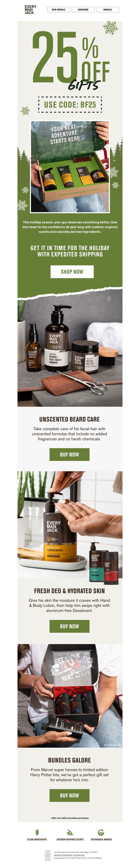Click the Use Code BF25 coupon box
Viewport: 140px width, 868px height.
tap(70, 104)
